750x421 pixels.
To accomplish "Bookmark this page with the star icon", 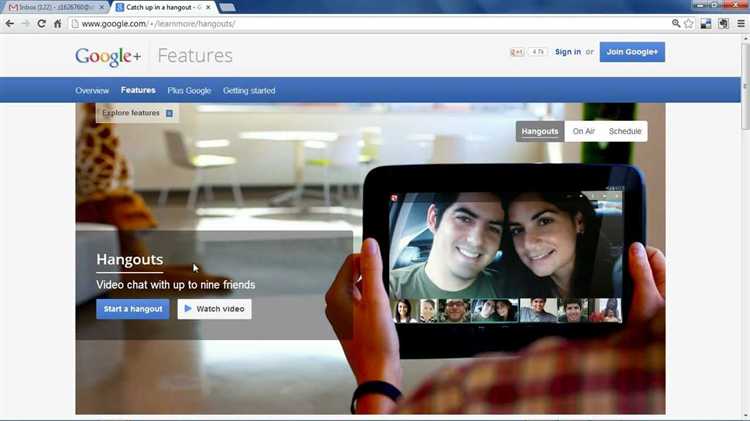I will 689,23.
